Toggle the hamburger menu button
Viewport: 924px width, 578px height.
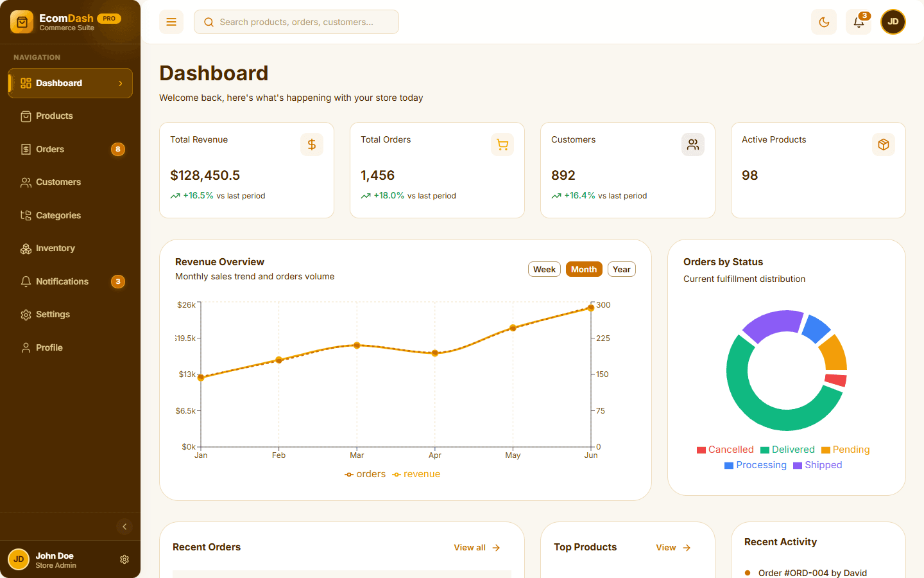(171, 22)
